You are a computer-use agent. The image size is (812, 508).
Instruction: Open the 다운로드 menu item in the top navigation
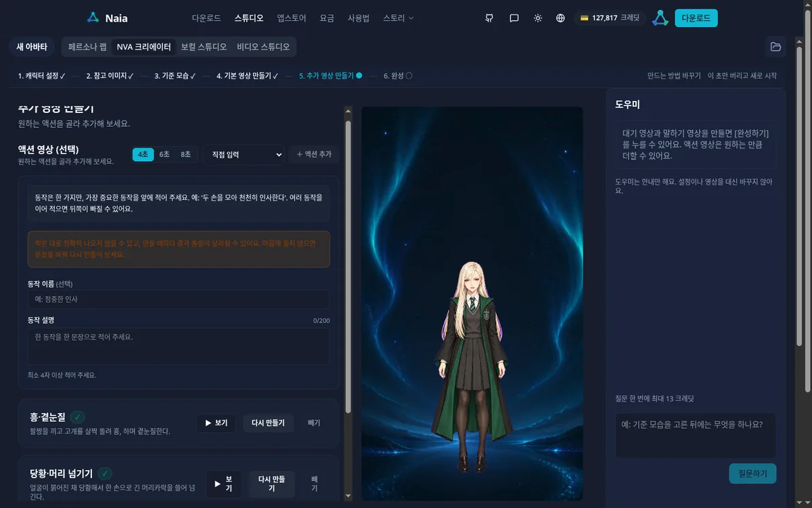click(x=206, y=18)
